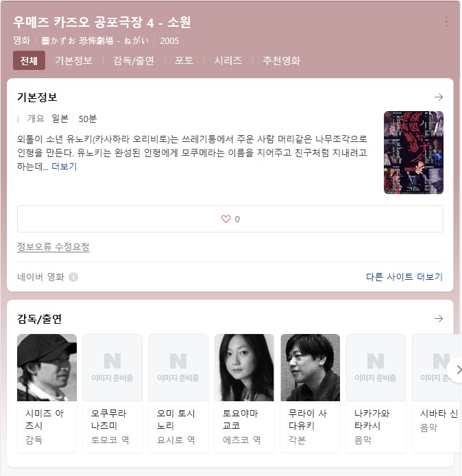Open 토요야마 교코 cast card
Screen dimensions: 462x476
click(244, 394)
